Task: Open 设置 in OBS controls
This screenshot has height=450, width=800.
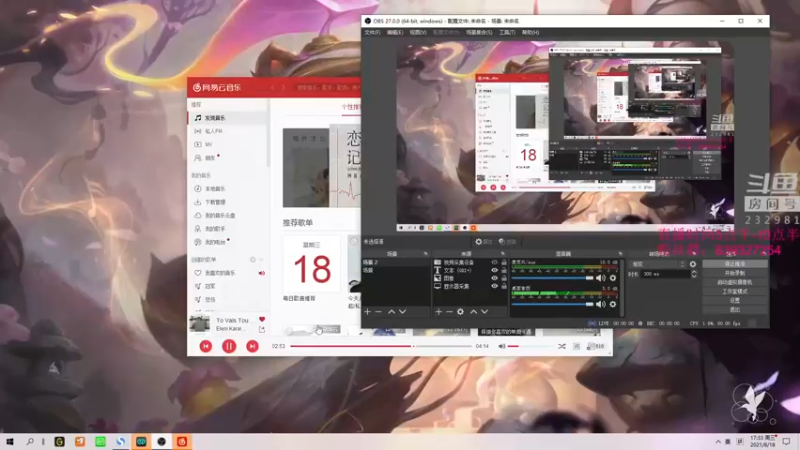Action: (x=735, y=301)
